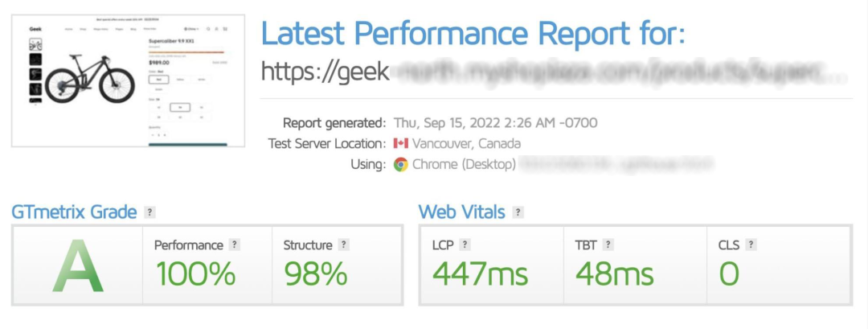Click the report generated date text
Viewport: 868px width, 329px height.
click(x=495, y=122)
